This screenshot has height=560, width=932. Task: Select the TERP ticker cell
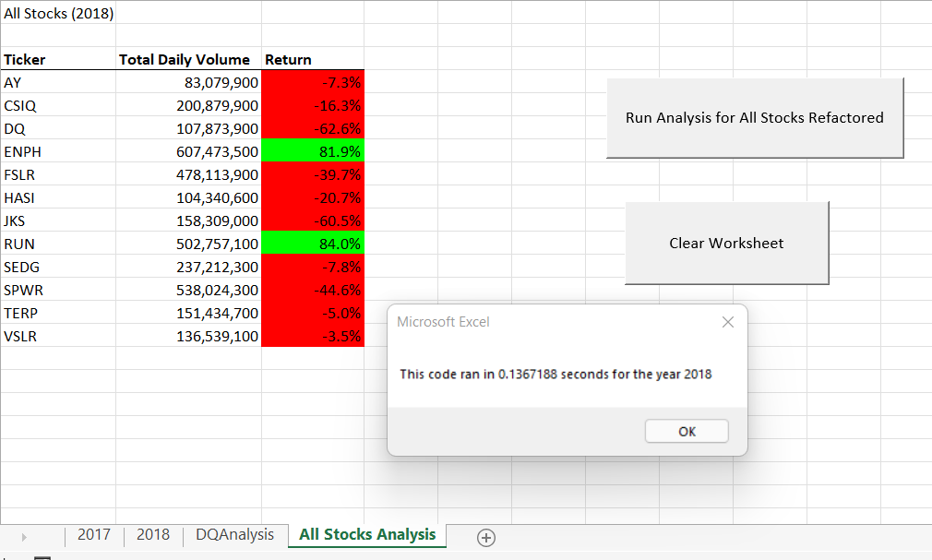(58, 314)
